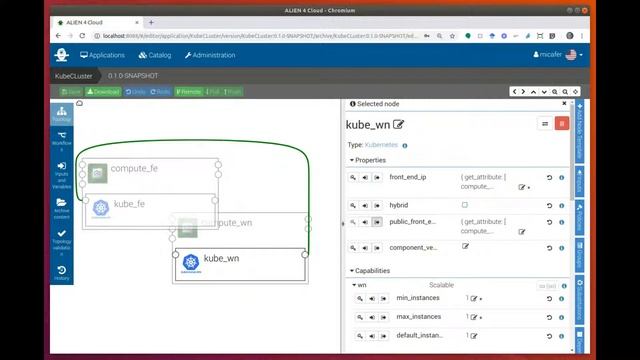Show info for max_instances
The image size is (640, 360).
(562, 318)
